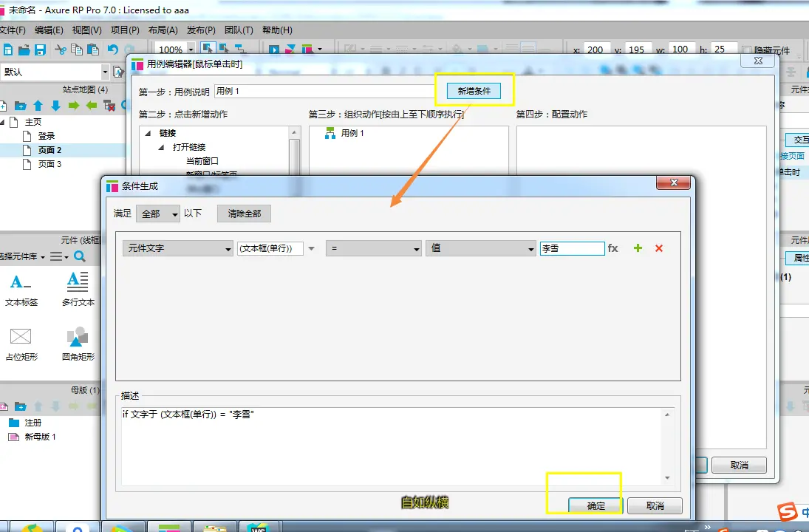809x532 pixels.
Task: Collapse the 打开链接 action node
Action: [161, 147]
